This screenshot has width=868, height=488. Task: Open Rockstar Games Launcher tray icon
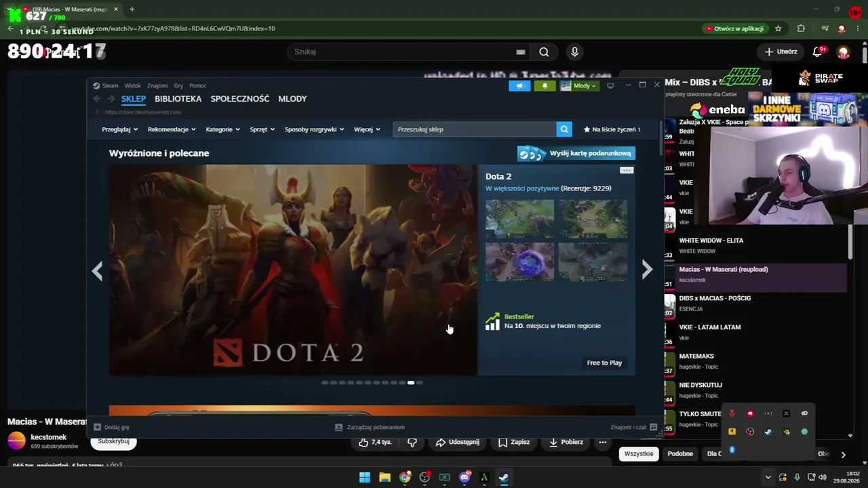732,432
